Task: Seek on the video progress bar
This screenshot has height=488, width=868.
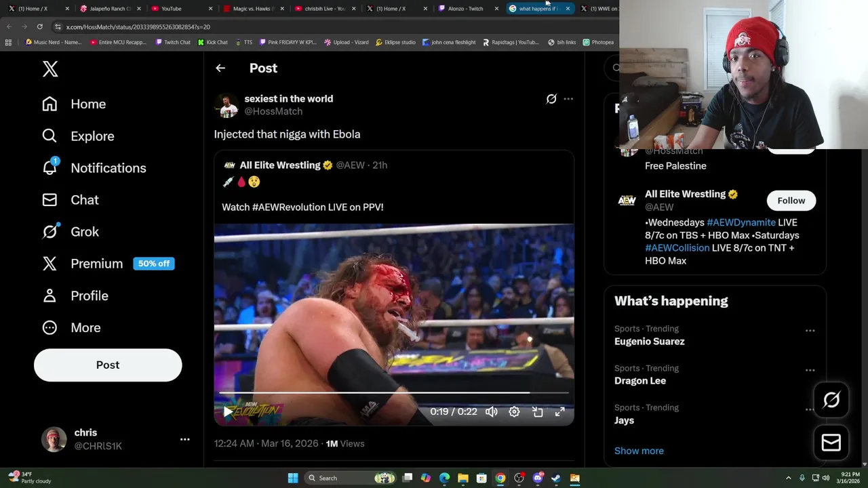Action: 394,392
